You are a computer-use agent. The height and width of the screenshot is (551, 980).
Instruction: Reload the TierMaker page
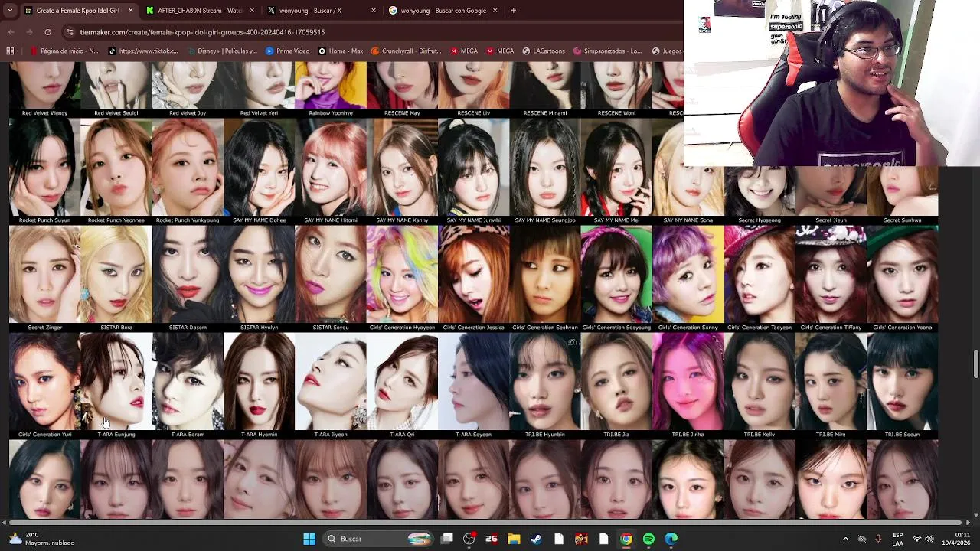pos(47,32)
